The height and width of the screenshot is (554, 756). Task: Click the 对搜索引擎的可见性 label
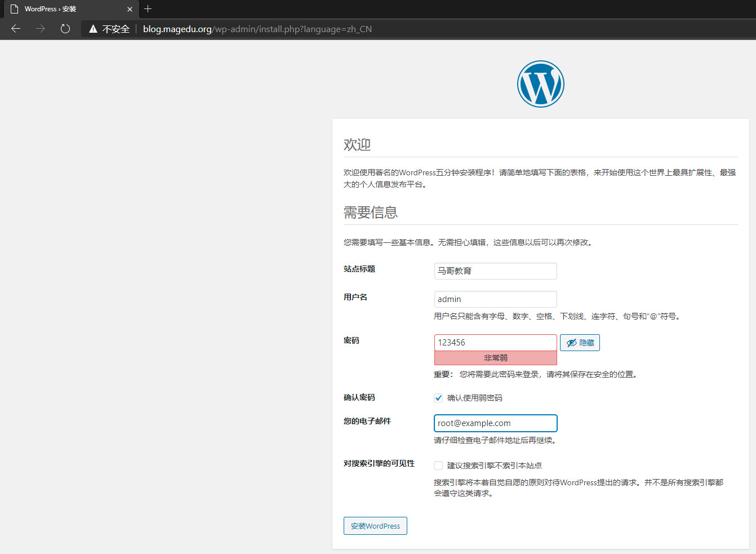[379, 464]
